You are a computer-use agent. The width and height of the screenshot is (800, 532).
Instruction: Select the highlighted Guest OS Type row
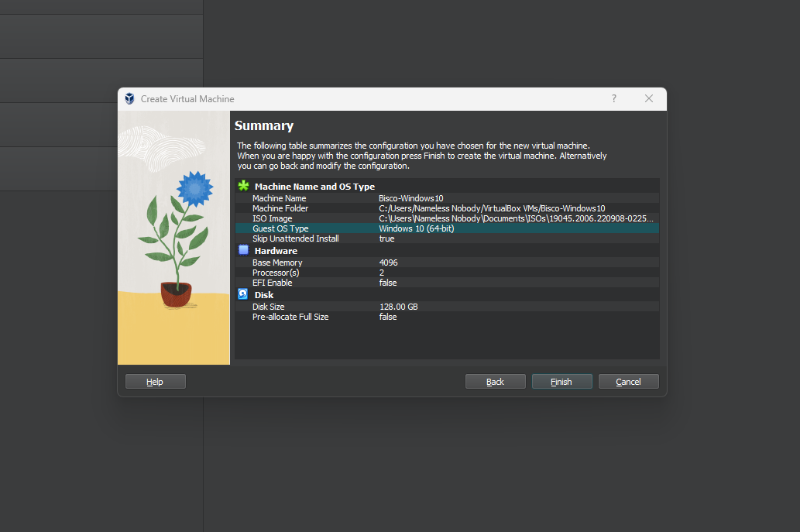(x=446, y=228)
